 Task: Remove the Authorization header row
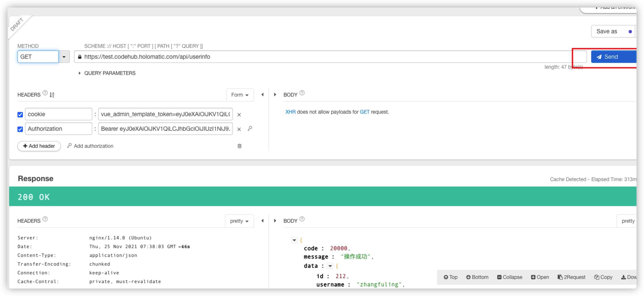[239, 129]
